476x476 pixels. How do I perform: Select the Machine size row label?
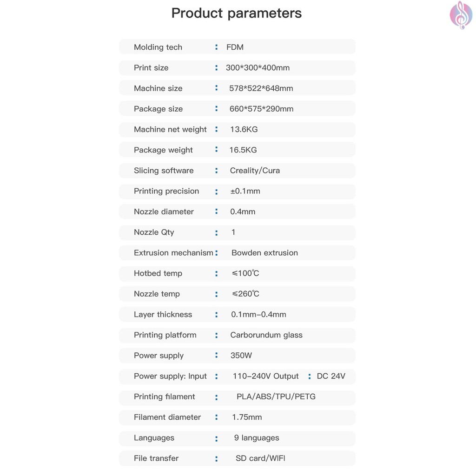point(158,88)
